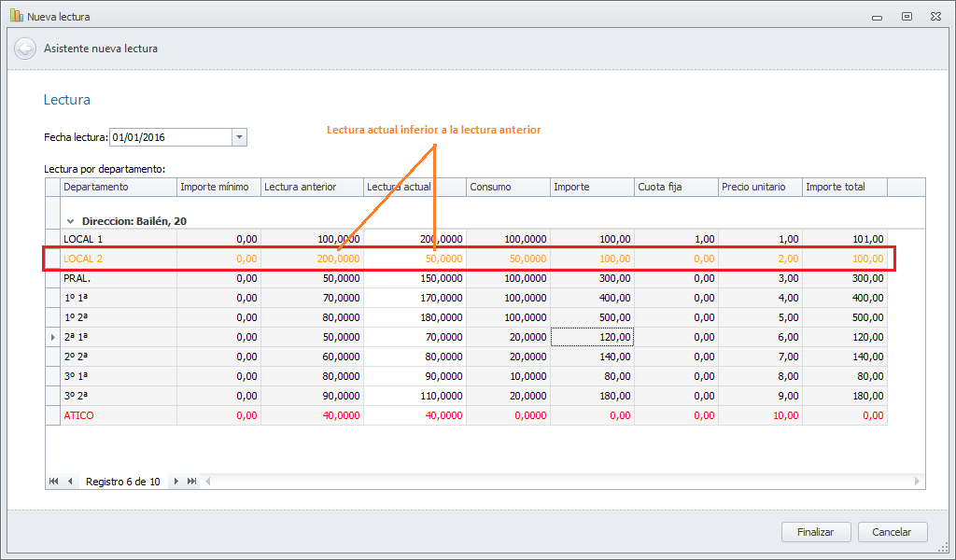Viewport: 956px width, 560px height.
Task: Select the ATICO department row
Action: [119, 415]
